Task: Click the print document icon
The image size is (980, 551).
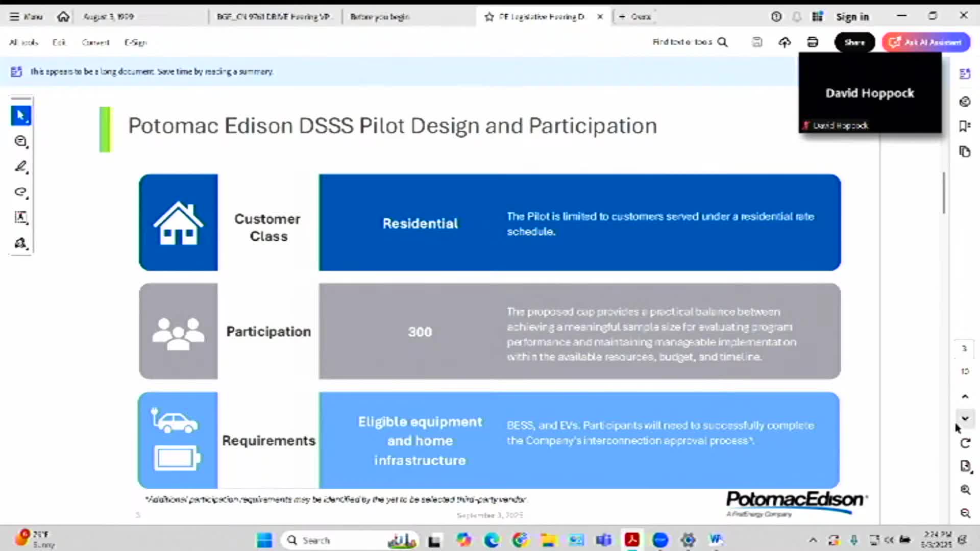Action: pos(813,42)
